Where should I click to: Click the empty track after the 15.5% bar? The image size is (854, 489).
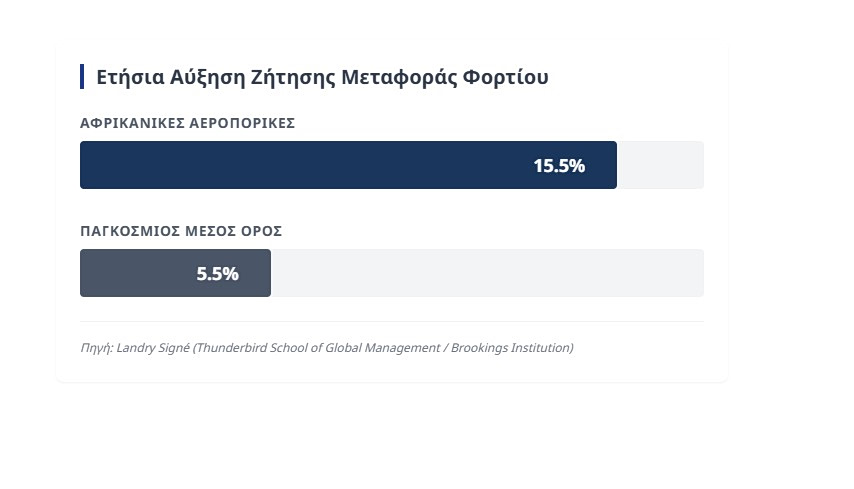(x=660, y=165)
